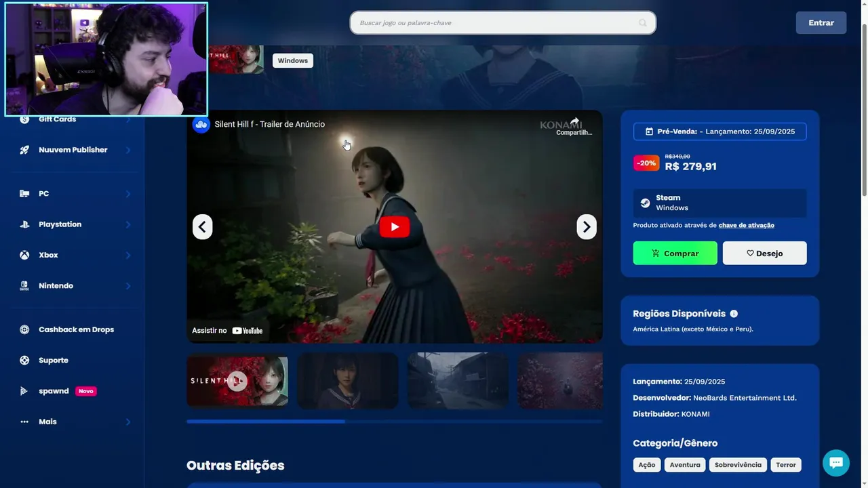This screenshot has height=488, width=868.
Task: Click the Suporte lifebuoy icon
Action: 24,361
